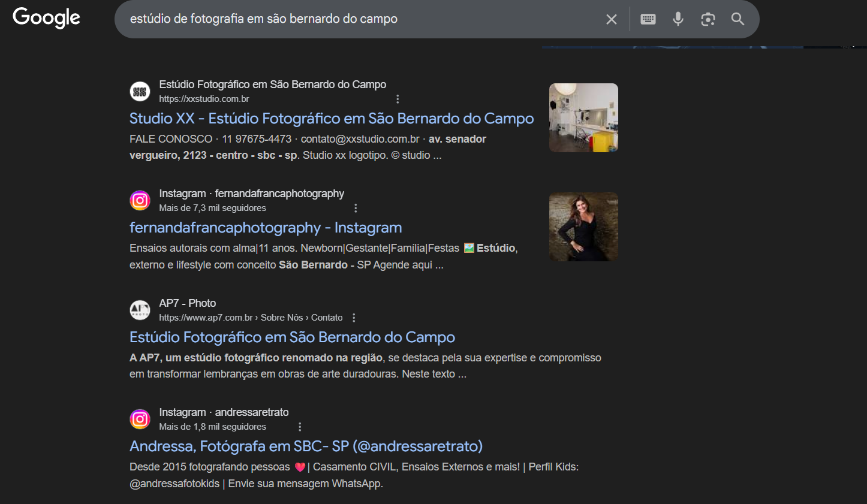867x504 pixels.
Task: Open the on-screen keyboard input tool
Action: pyautogui.click(x=648, y=19)
